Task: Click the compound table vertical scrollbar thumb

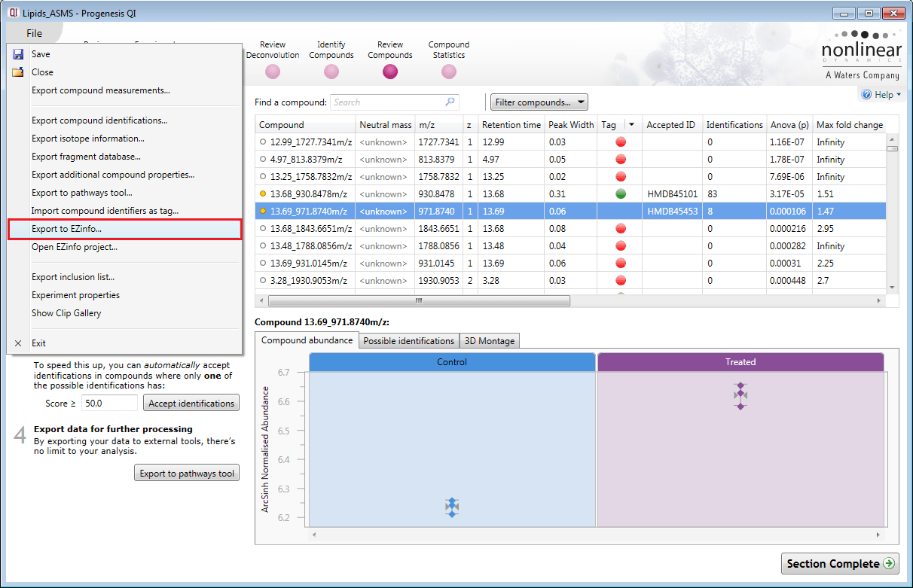Action: point(893,148)
